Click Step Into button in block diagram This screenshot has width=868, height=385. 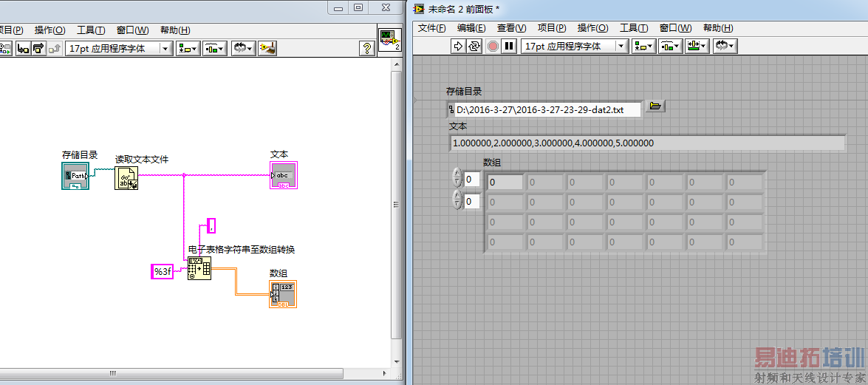pos(23,48)
